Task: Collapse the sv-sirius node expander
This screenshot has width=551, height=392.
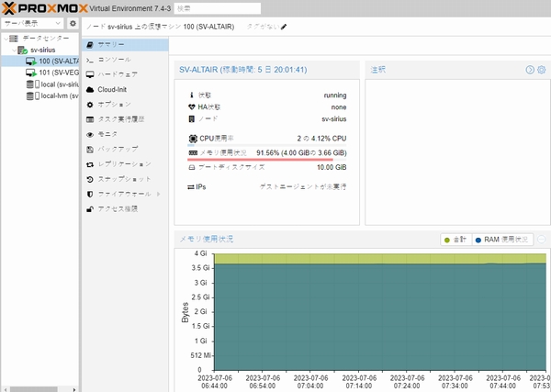Action: (14, 50)
